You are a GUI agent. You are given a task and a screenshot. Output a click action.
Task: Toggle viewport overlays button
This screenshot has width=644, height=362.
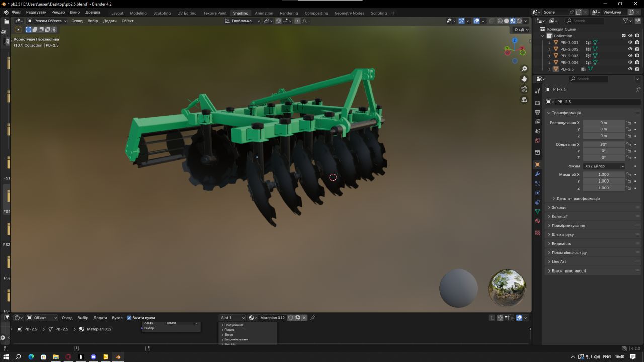[x=476, y=21]
